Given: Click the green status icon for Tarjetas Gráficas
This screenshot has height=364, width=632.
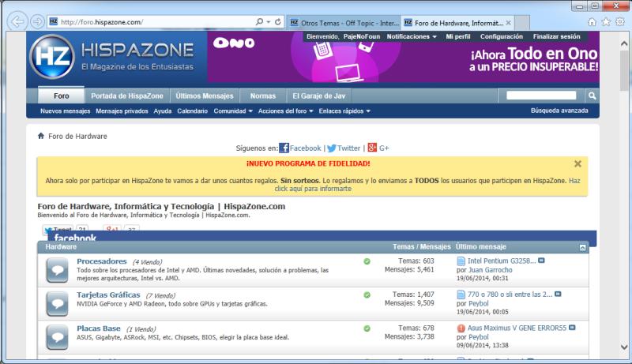Looking at the screenshot, I should [367, 295].
